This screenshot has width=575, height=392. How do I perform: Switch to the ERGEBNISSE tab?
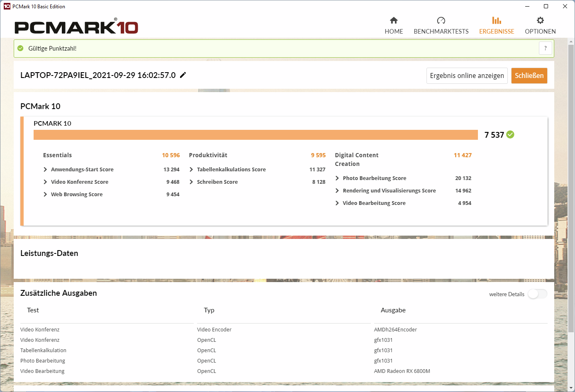(497, 26)
